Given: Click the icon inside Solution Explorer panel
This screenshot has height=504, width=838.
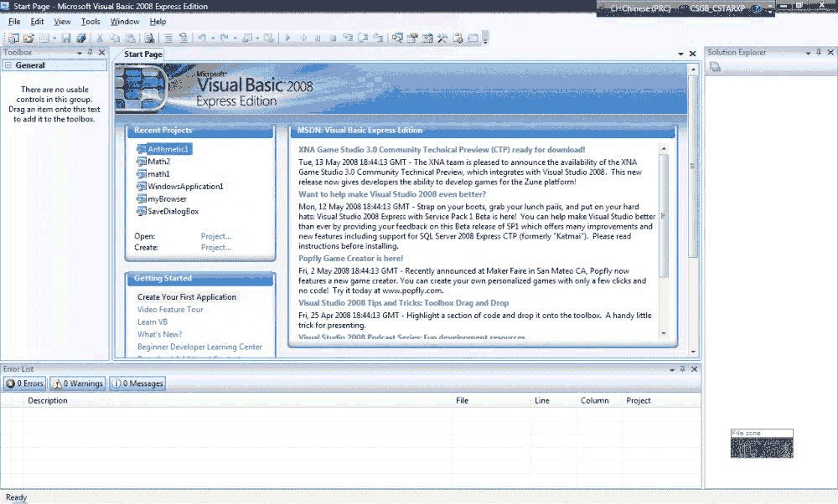Looking at the screenshot, I should point(715,67).
